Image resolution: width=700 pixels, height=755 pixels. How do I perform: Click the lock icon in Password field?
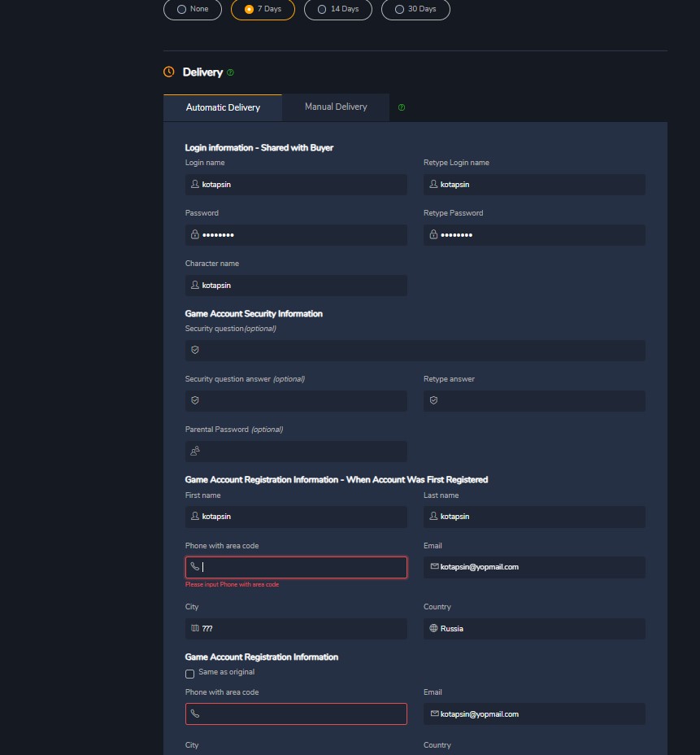pyautogui.click(x=195, y=234)
